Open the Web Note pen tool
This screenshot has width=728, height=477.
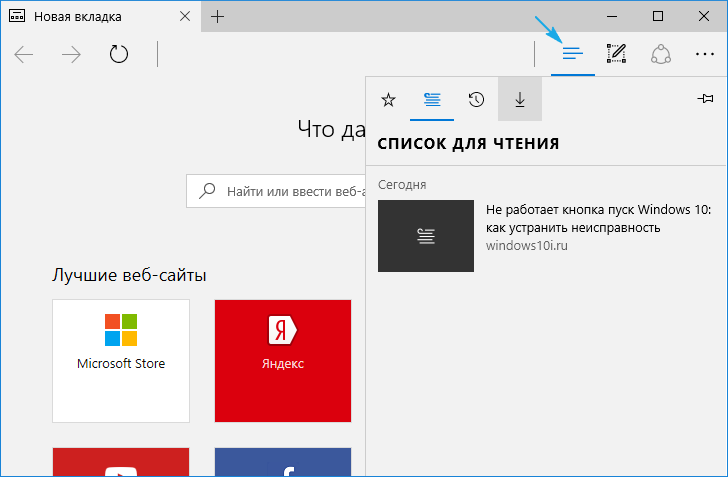(x=616, y=53)
